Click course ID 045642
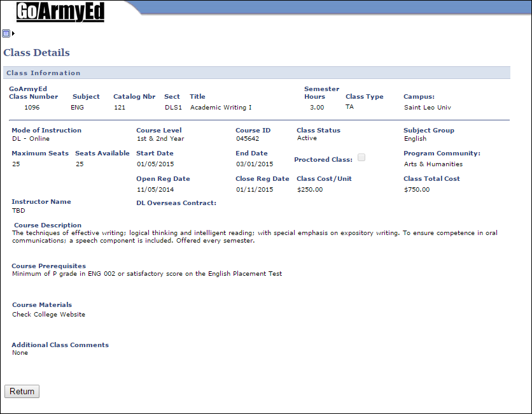Screen dimensions: 532x414 248,139
